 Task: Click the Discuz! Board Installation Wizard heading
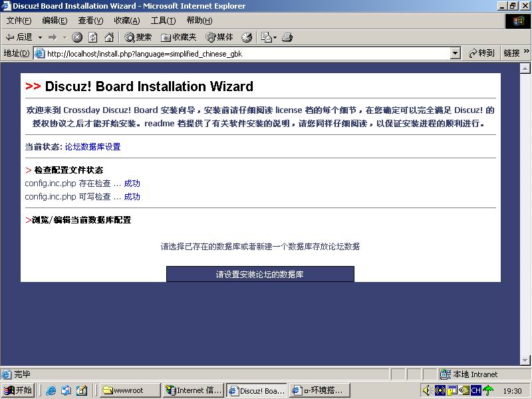(149, 86)
